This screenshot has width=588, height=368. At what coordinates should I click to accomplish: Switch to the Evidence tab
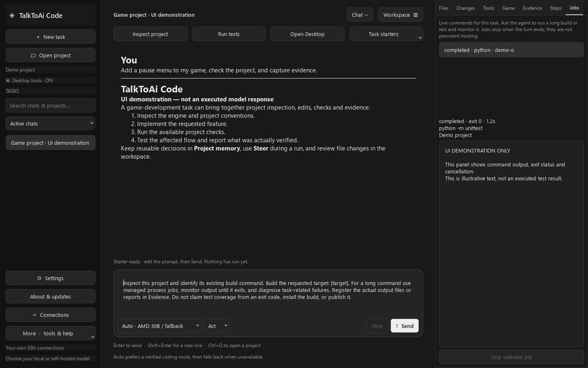point(532,8)
